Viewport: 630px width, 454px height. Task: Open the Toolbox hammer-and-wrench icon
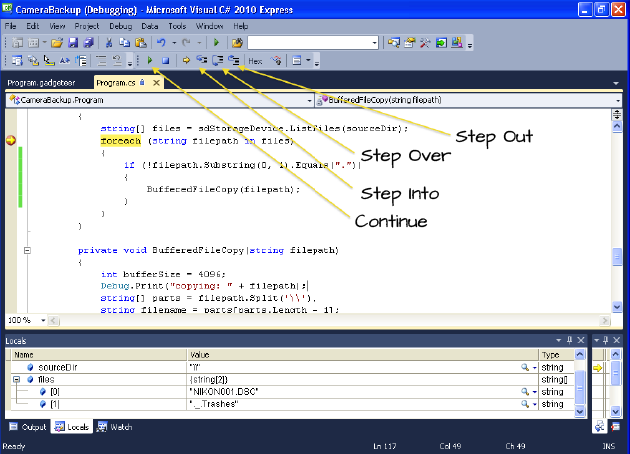pos(425,43)
